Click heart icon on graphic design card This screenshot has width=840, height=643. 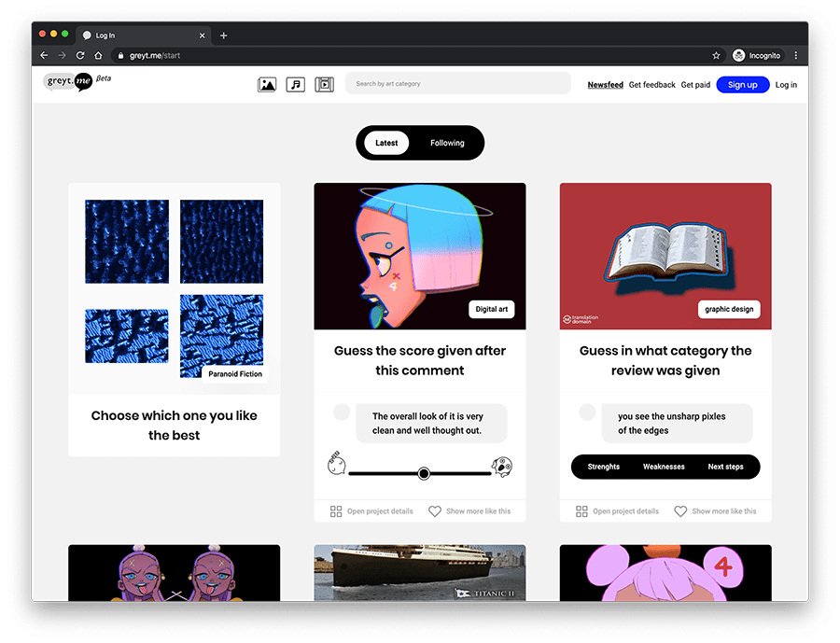[680, 511]
